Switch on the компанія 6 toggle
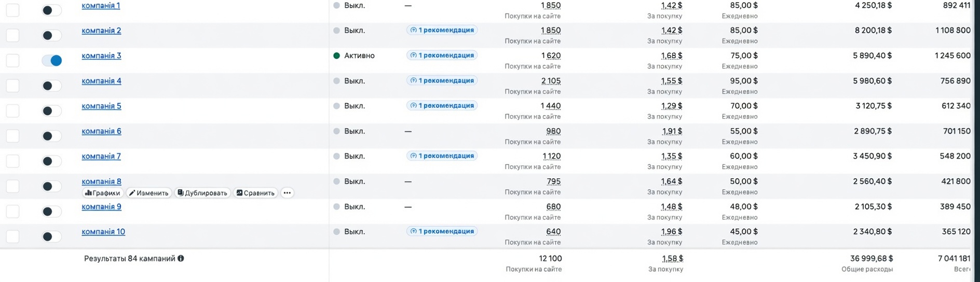This screenshot has height=282, width=980. click(52, 136)
